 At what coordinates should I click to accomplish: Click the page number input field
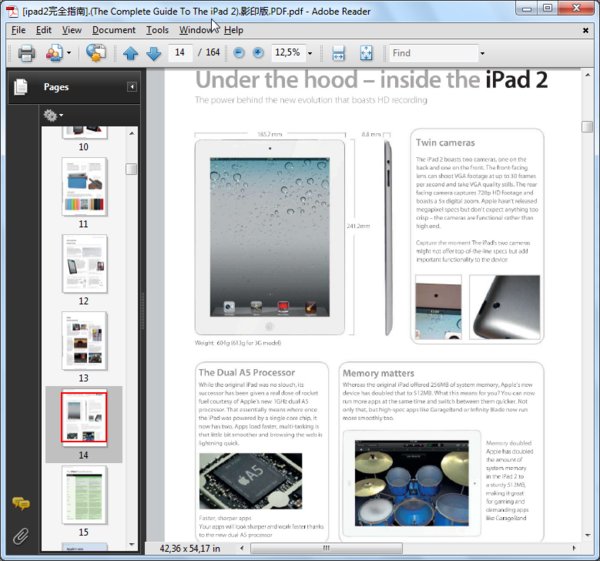[181, 53]
